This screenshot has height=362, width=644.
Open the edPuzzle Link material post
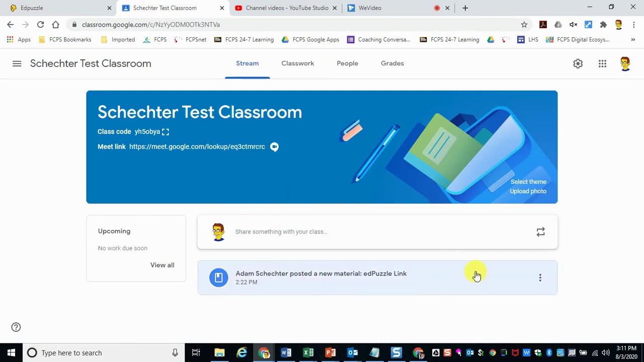(x=377, y=278)
